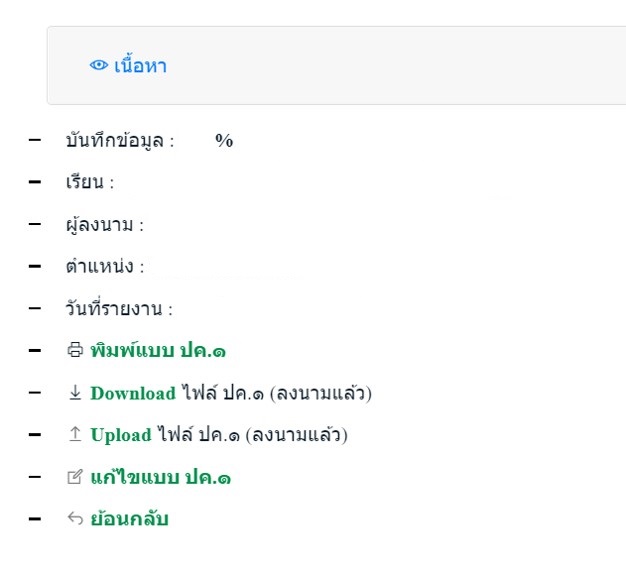626x571 pixels.
Task: Click the percent value next to บันทึกข้อมูล
Action: tap(224, 141)
